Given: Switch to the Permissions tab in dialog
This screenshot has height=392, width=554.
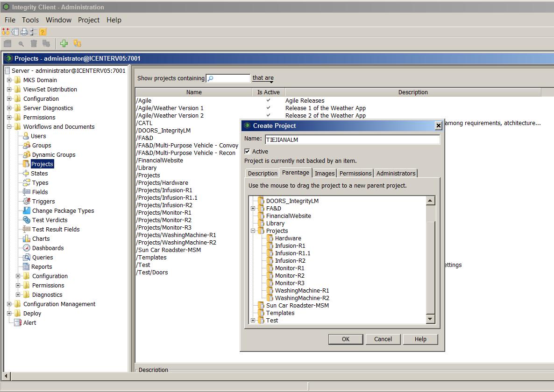Looking at the screenshot, I should tap(355, 173).
